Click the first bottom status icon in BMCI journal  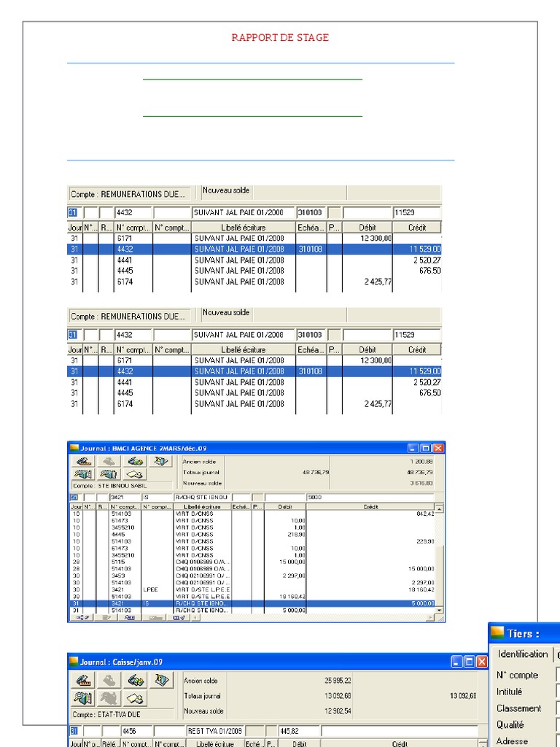pyautogui.click(x=80, y=618)
